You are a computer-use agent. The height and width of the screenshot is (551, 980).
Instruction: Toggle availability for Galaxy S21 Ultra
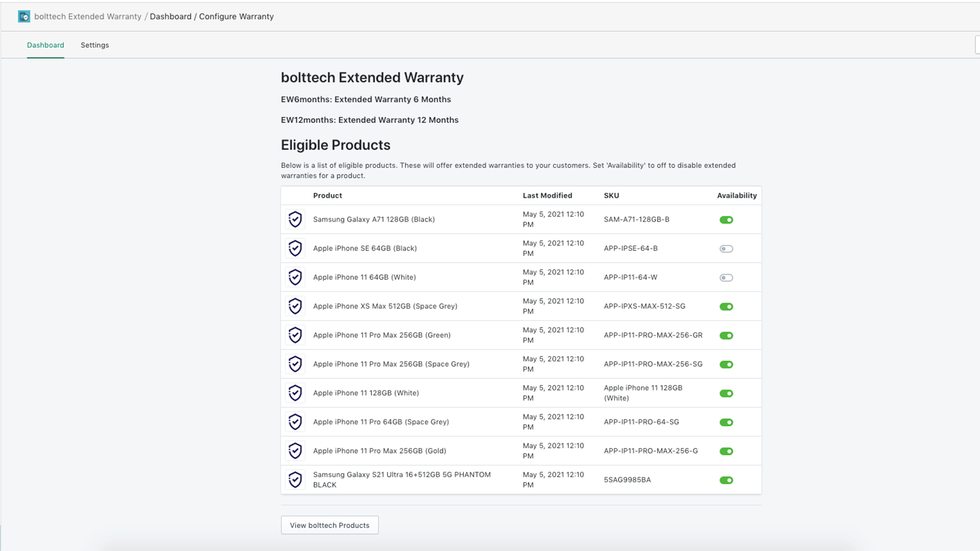tap(726, 480)
